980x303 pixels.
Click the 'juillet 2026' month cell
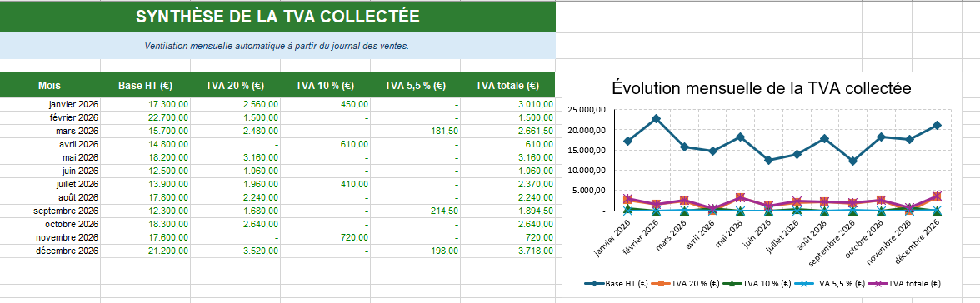pyautogui.click(x=50, y=184)
